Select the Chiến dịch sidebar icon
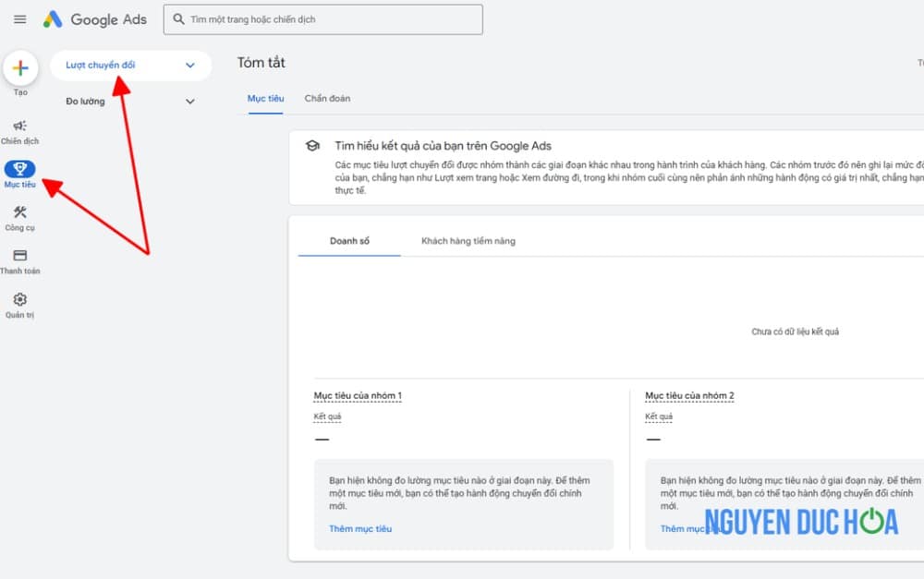This screenshot has height=579, width=924. click(x=19, y=127)
